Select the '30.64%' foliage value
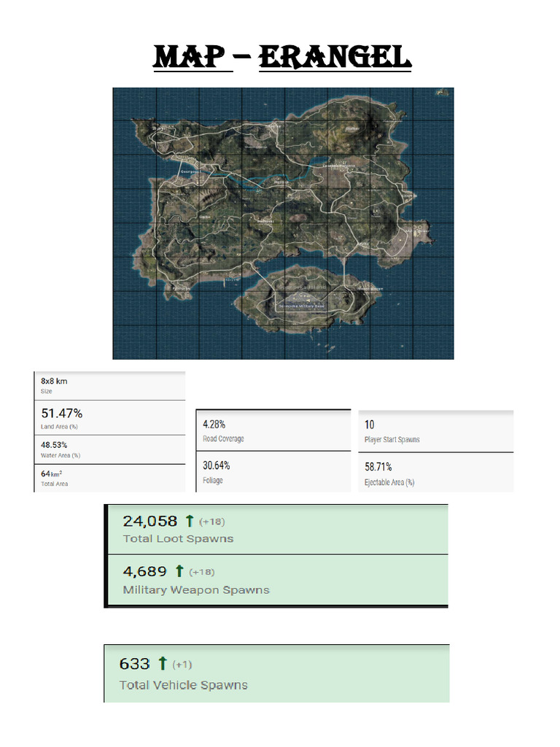The height and width of the screenshot is (747, 560). tap(217, 465)
